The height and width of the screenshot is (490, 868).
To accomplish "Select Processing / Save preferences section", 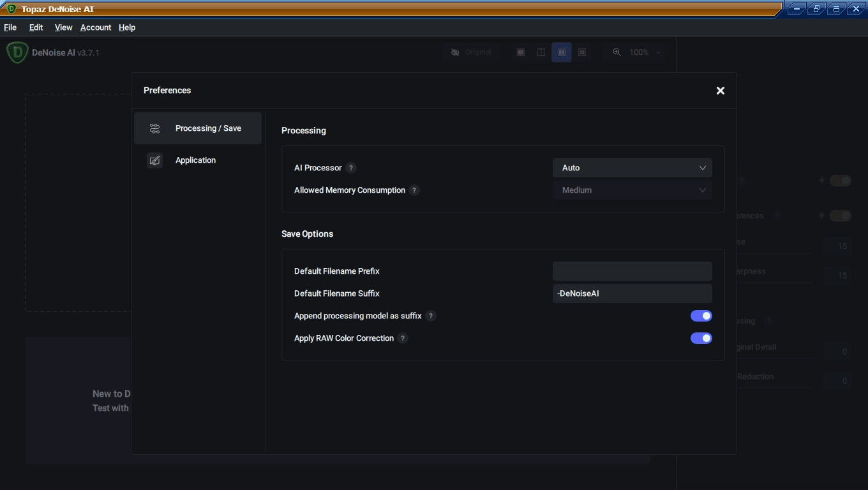I will tap(198, 128).
